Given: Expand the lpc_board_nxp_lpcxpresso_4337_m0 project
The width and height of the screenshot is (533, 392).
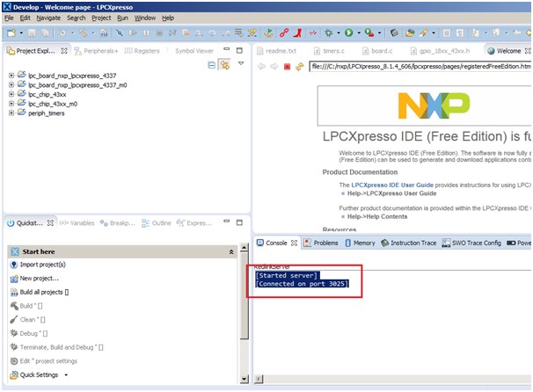Looking at the screenshot, I should click(11, 85).
